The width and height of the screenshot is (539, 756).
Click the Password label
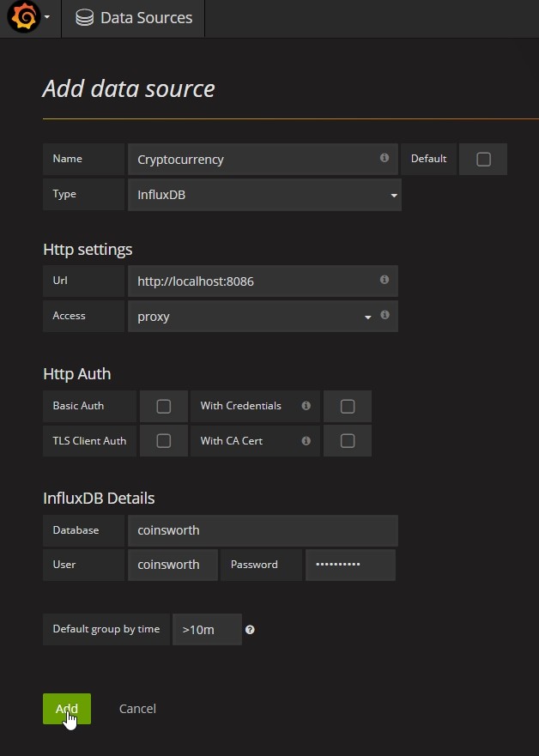point(254,565)
